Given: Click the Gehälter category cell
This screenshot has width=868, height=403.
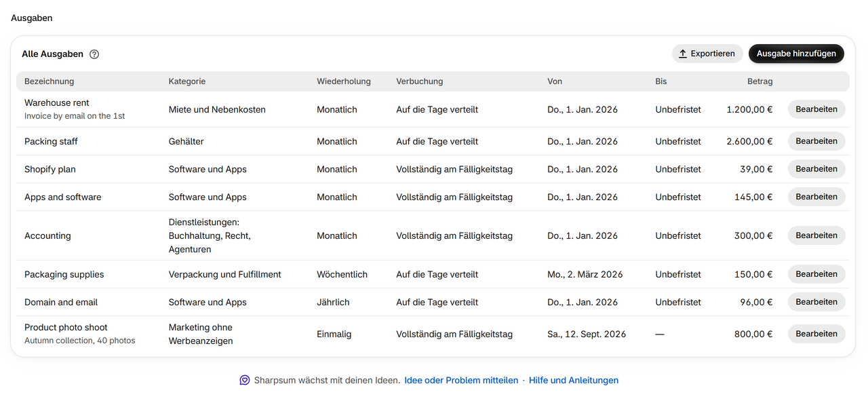Looking at the screenshot, I should point(186,142).
